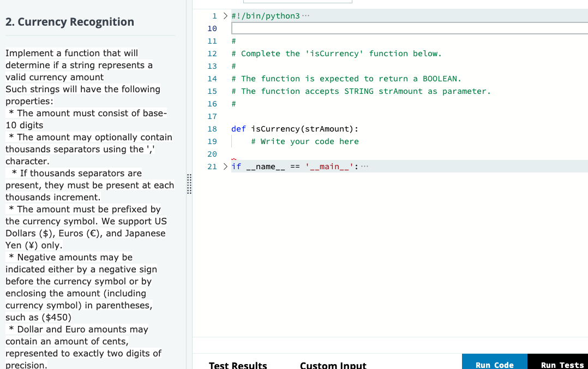Click the 'must consist of base-10 digits' bullet

tap(86, 119)
